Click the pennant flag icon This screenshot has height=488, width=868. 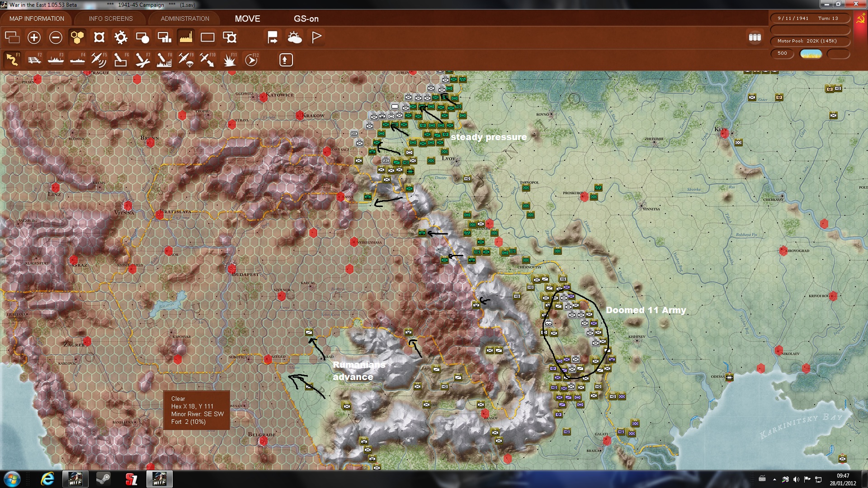[316, 37]
